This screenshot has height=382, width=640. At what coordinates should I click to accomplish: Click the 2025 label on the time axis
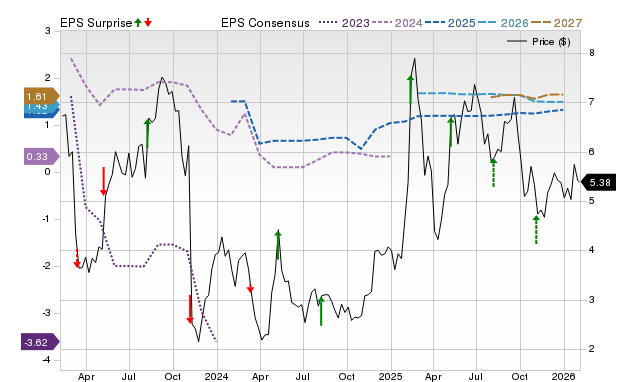click(391, 376)
